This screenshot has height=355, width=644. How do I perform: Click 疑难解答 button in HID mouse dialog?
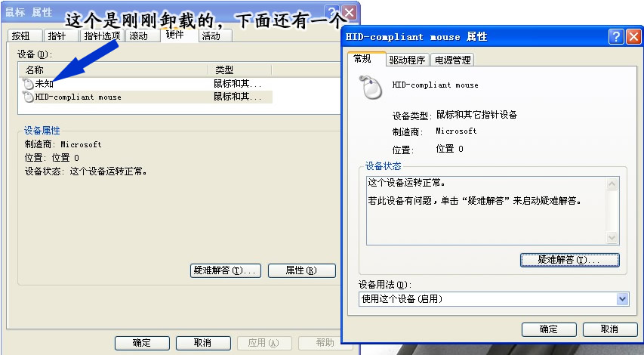coord(569,260)
